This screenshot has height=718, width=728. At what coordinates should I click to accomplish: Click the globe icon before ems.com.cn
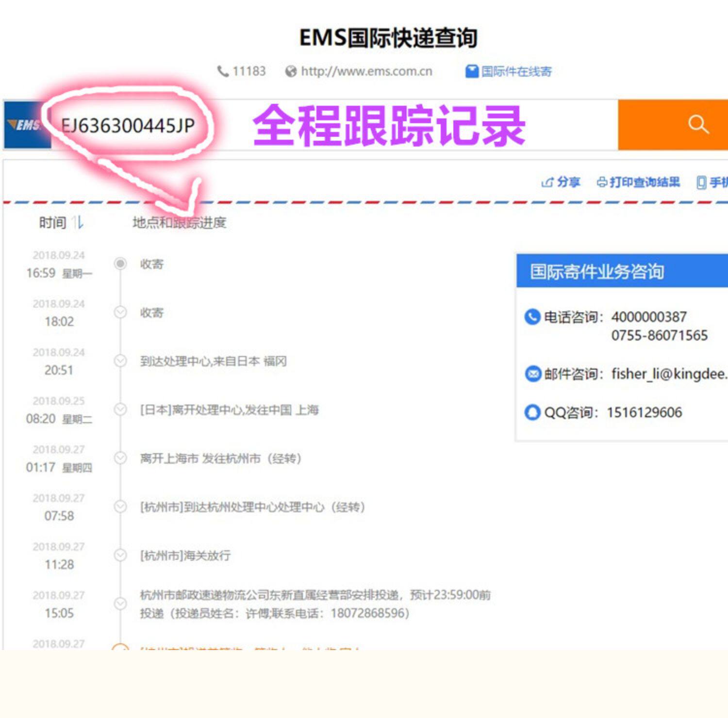pos(291,71)
